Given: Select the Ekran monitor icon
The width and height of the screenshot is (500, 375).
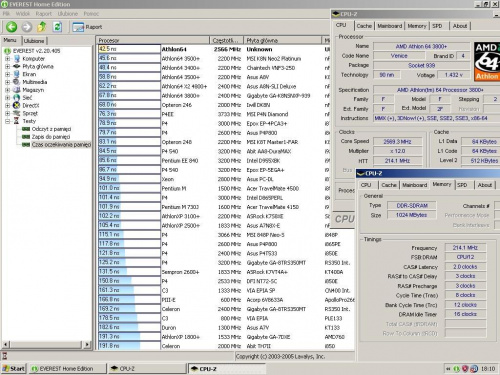Looking at the screenshot, I should [x=17, y=74].
